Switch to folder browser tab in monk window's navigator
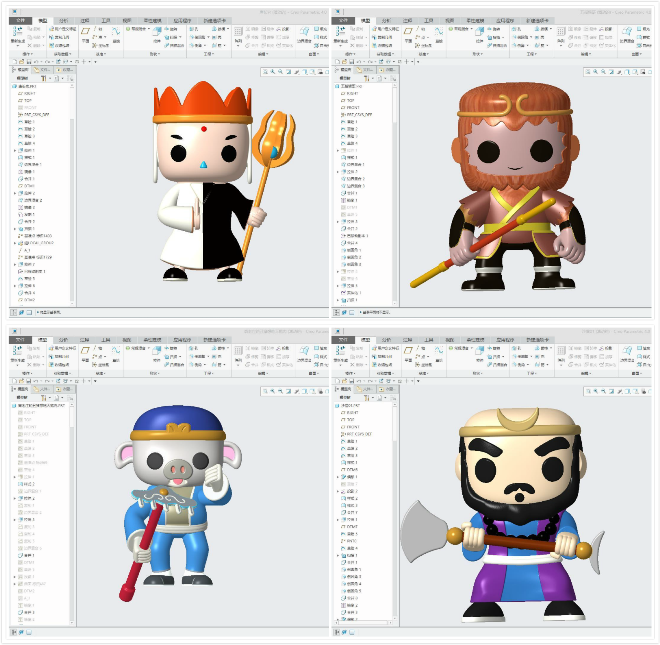 42,69
